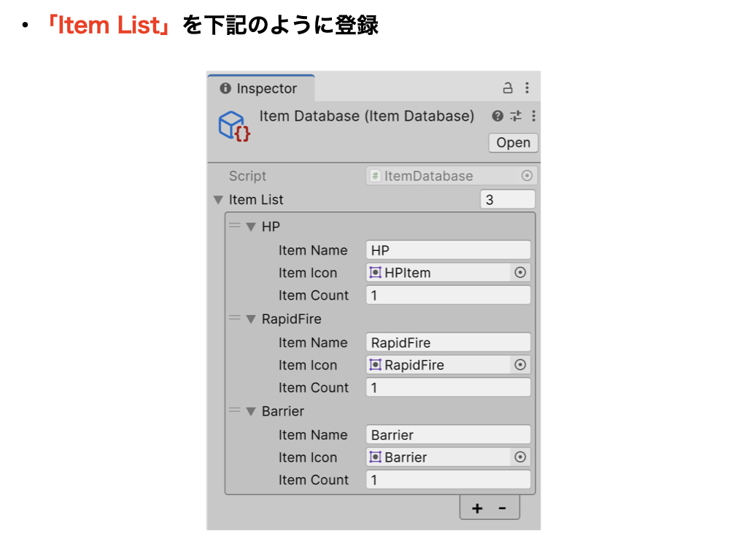Open object picker for HPItem icon

tap(520, 273)
